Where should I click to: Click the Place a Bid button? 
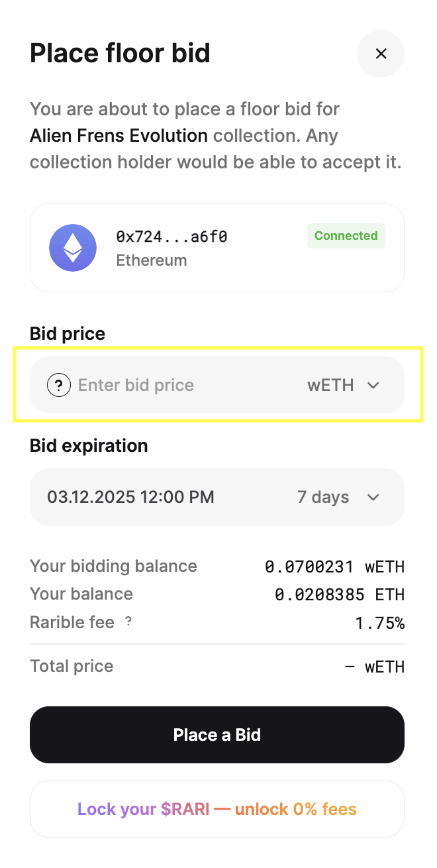point(217,735)
